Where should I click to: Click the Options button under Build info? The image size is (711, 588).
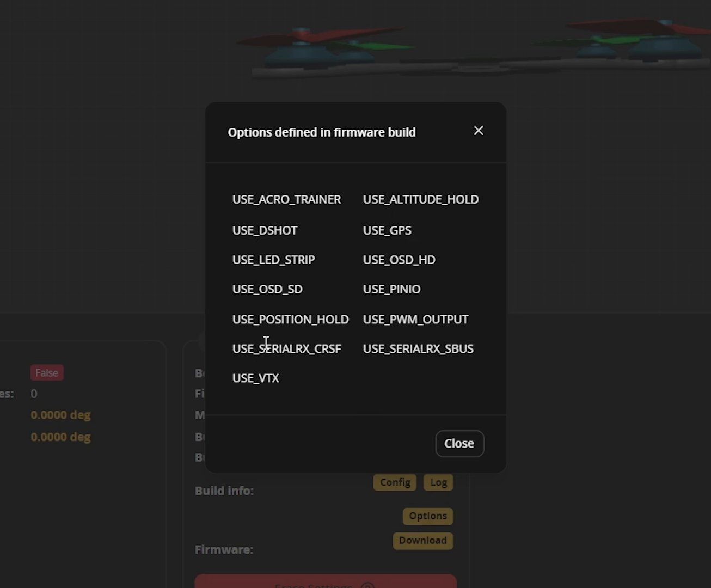coord(428,516)
